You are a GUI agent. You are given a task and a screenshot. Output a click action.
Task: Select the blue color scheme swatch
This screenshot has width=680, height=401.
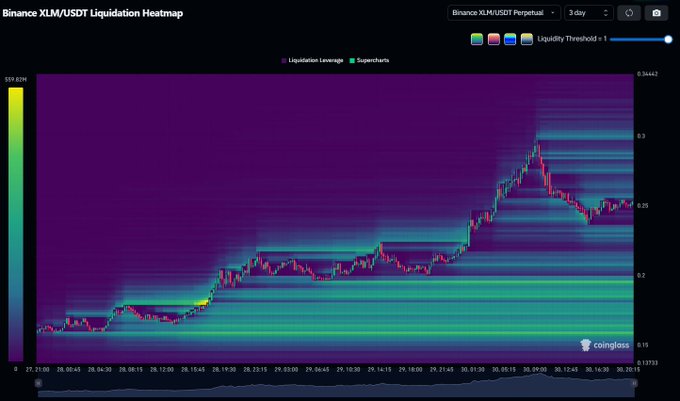tap(510, 39)
